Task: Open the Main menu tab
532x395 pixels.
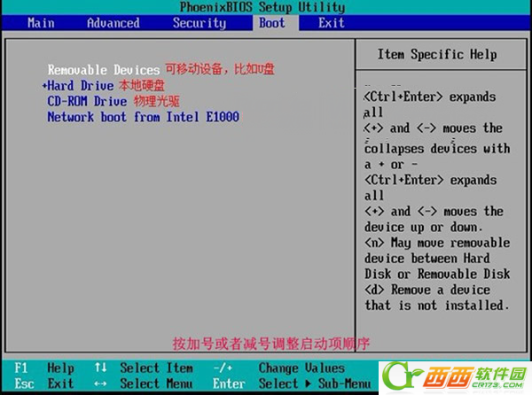Action: (41, 23)
